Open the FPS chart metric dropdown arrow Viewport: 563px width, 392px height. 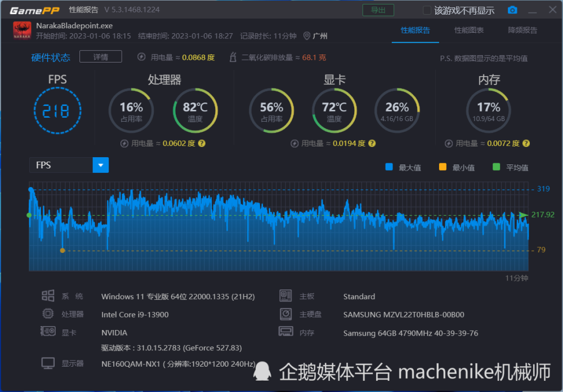[x=101, y=165]
